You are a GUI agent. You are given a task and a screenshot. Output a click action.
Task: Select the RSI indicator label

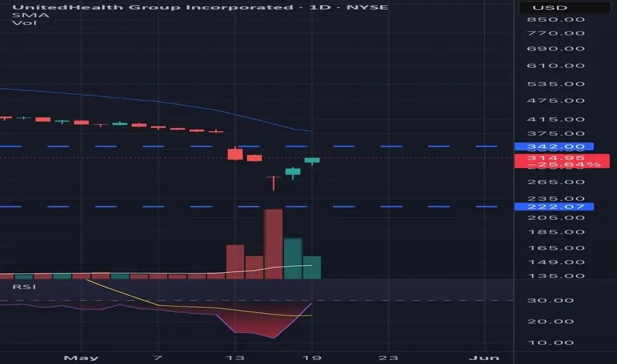point(24,287)
